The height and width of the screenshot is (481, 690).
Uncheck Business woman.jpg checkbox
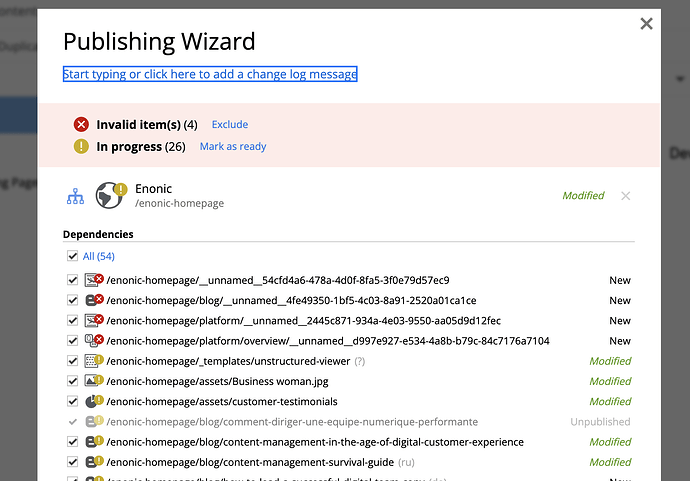coord(73,381)
